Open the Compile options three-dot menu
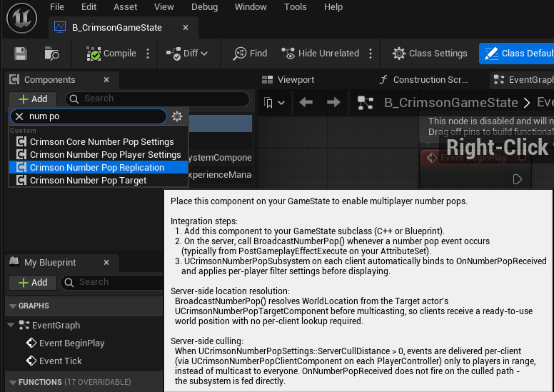The height and width of the screenshot is (392, 554). 148,54
